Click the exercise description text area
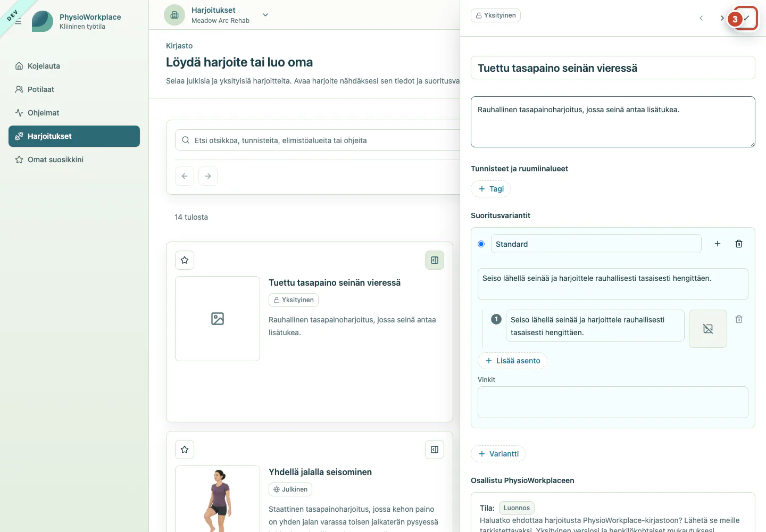Screen dimensions: 766x532 coord(613,122)
